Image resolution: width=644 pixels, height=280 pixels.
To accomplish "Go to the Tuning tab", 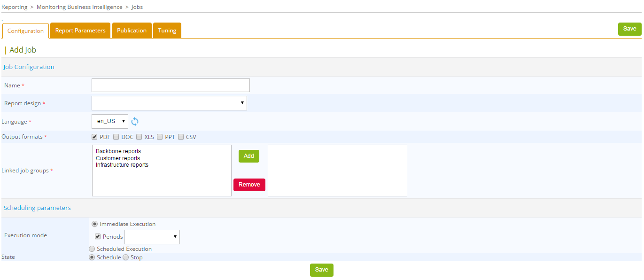I will pos(167,31).
